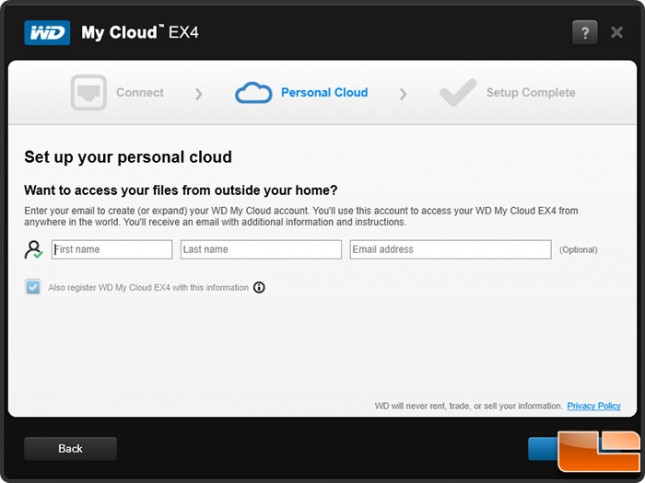The width and height of the screenshot is (645, 483).
Task: Focus the Email address field
Action: pos(450,249)
